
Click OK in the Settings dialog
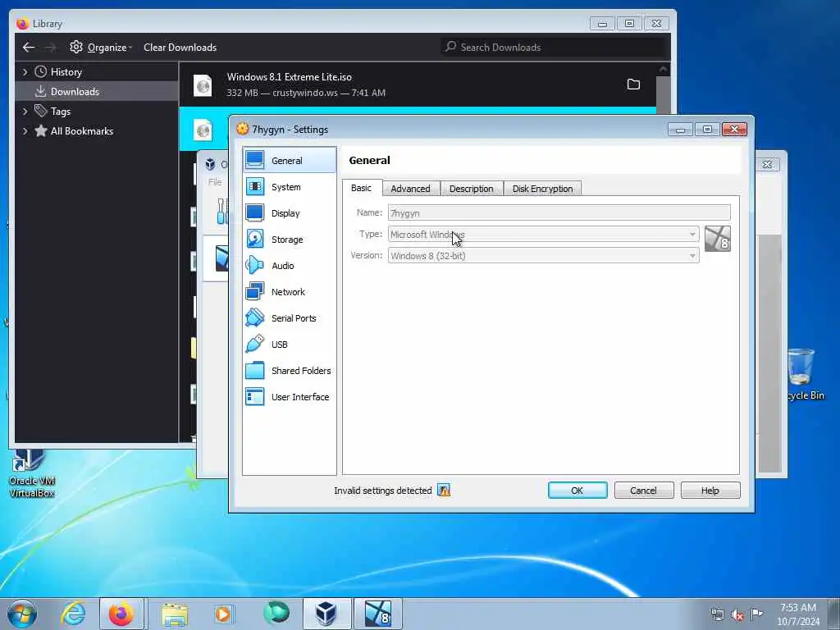pos(577,491)
